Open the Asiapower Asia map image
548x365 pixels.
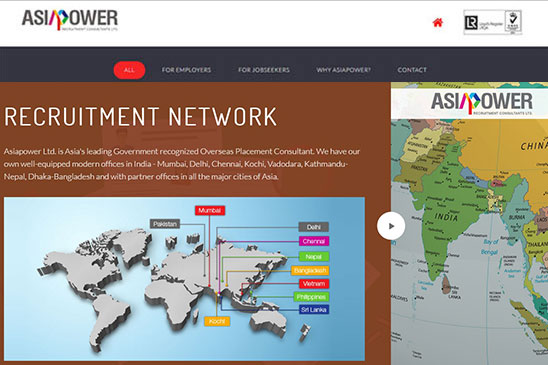469,224
